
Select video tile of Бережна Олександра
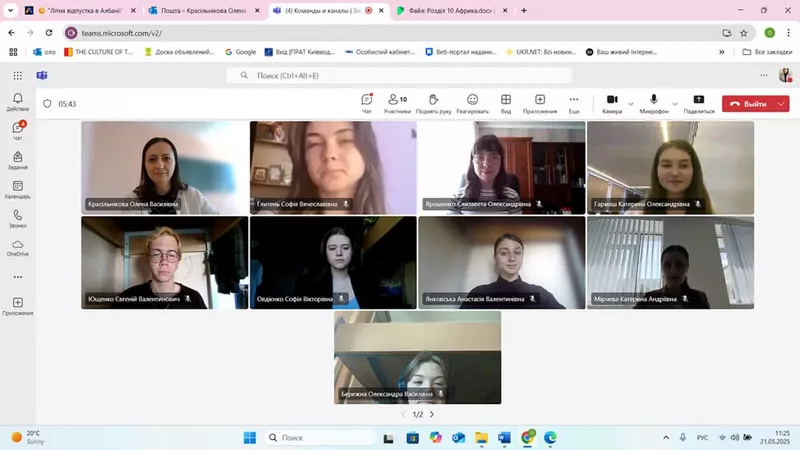[x=417, y=357]
